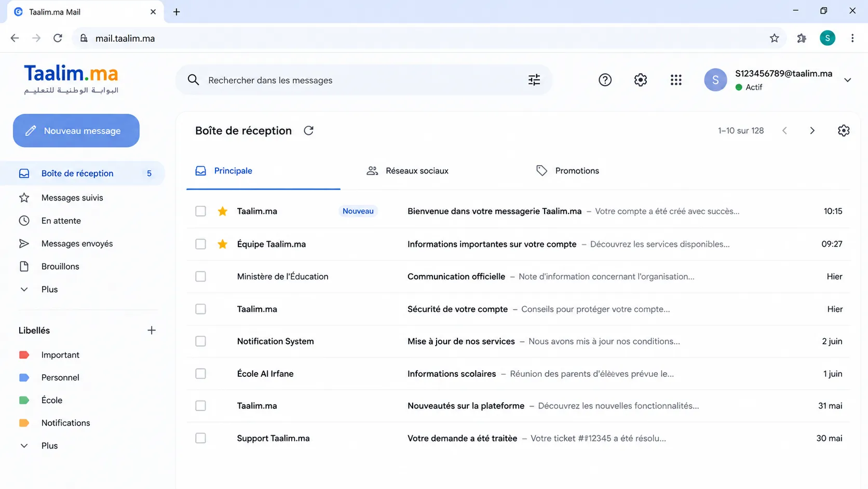Click the 1–10 sur 128 page counter
Viewport: 868px width, 489px height.
741,131
